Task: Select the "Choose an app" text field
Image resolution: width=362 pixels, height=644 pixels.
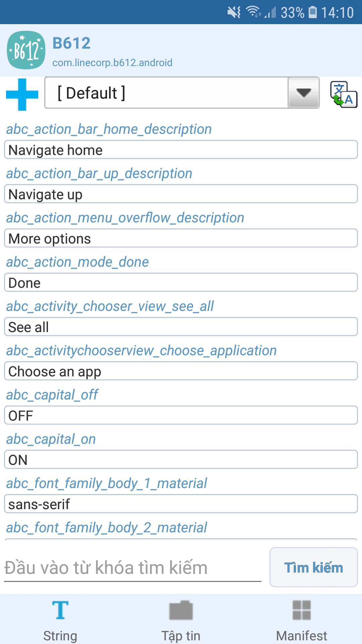Action: 181,371
